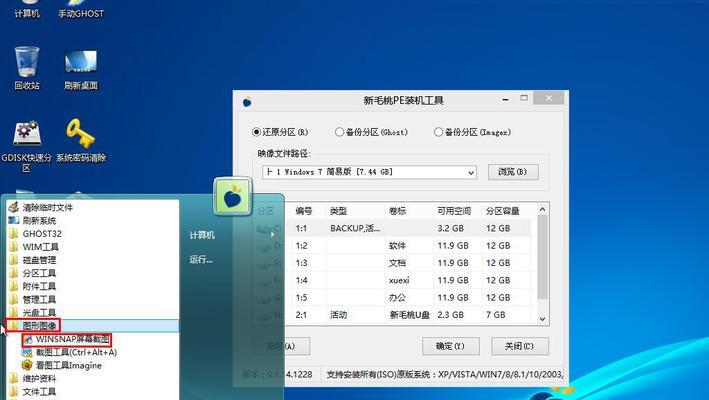The height and width of the screenshot is (400, 709).
Task: Click the 7 GB capacity cell
Action: tap(496, 315)
